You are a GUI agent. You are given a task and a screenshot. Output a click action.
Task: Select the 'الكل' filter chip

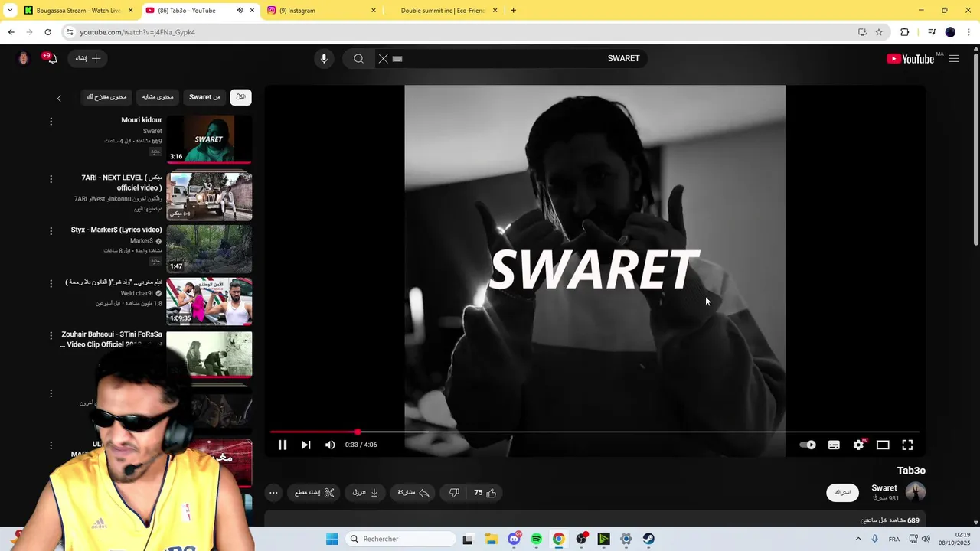pyautogui.click(x=240, y=97)
